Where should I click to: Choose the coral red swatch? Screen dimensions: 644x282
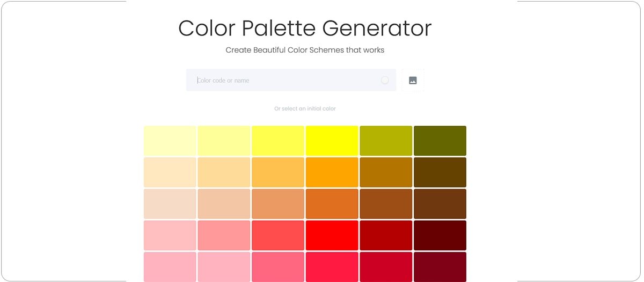[278, 235]
